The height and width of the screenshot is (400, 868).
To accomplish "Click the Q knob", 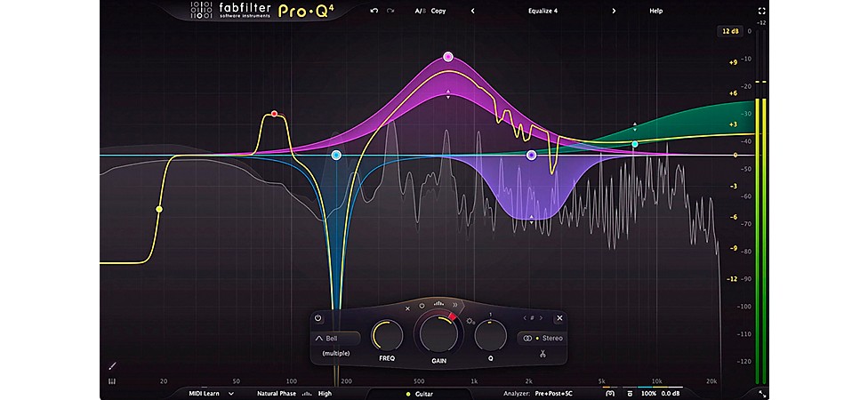I will (490, 336).
